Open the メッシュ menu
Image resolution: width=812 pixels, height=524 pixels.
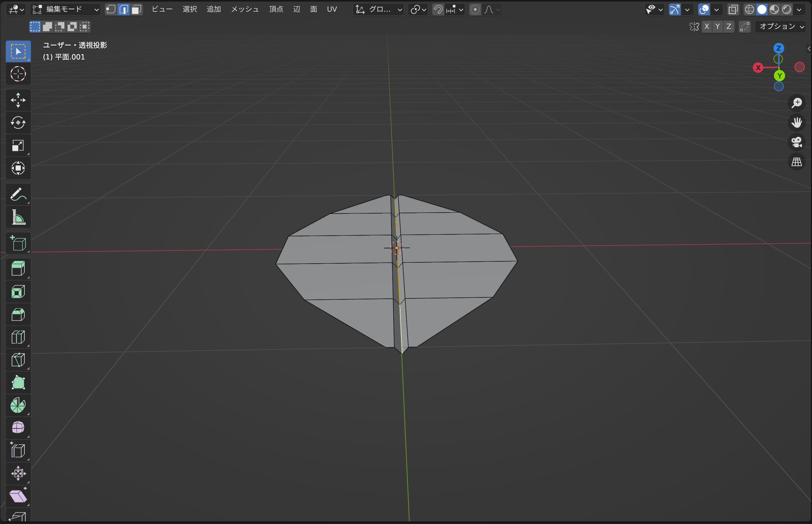click(x=245, y=9)
